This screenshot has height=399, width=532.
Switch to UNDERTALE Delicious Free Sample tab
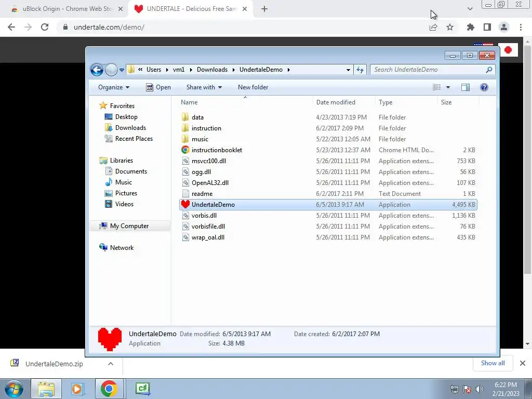(x=191, y=9)
